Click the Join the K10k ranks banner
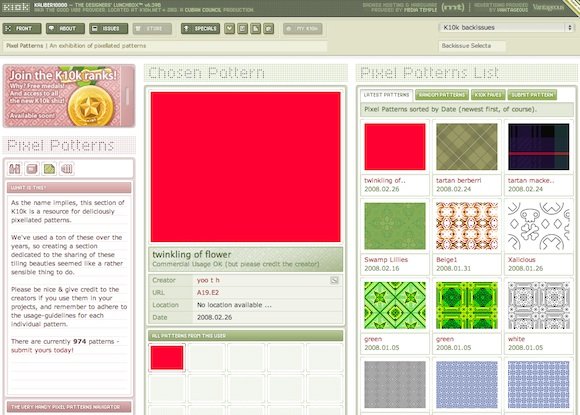This screenshot has height=415, width=580. point(69,96)
